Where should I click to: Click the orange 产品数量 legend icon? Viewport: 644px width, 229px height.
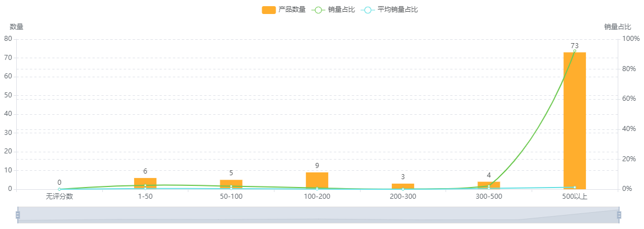tap(269, 10)
